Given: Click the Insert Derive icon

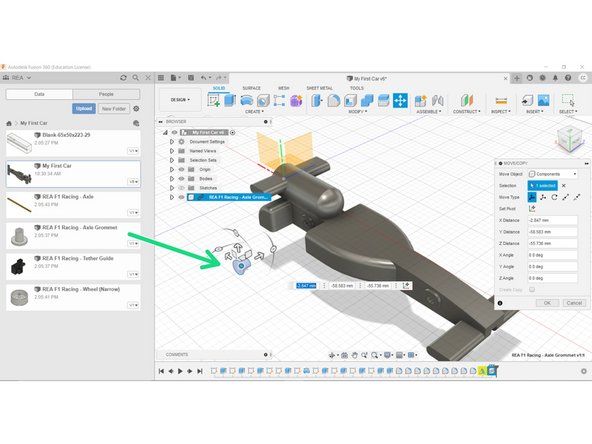Looking at the screenshot, I should click(527, 100).
